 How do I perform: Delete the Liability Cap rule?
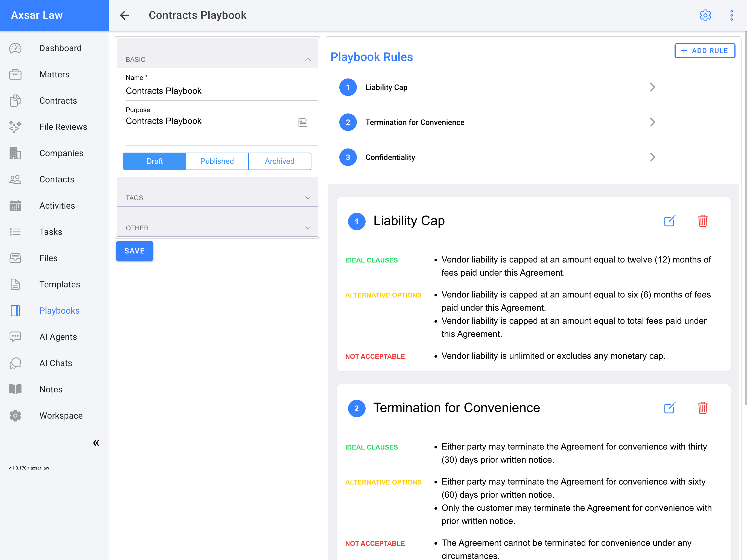702,221
